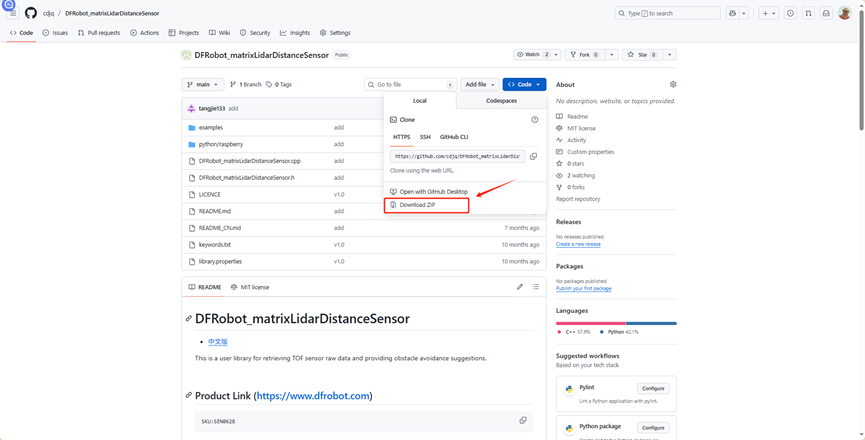Click the C++ segment of languages bar
The image size is (865, 440).
(x=590, y=323)
